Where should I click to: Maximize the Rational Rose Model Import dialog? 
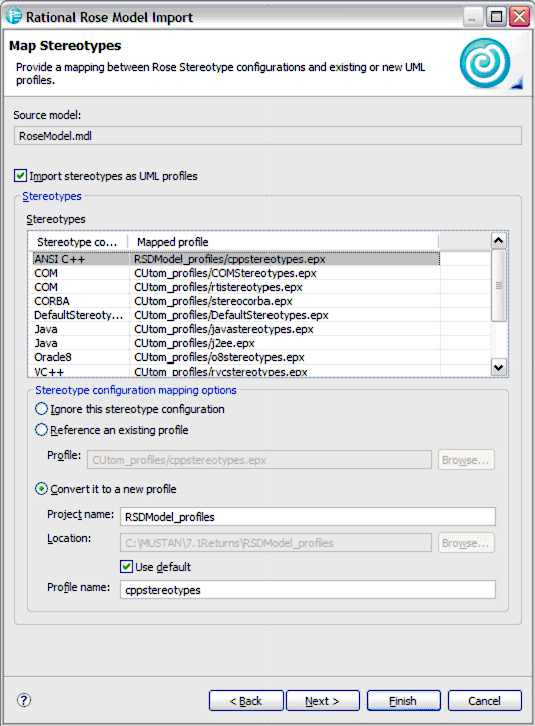click(496, 18)
